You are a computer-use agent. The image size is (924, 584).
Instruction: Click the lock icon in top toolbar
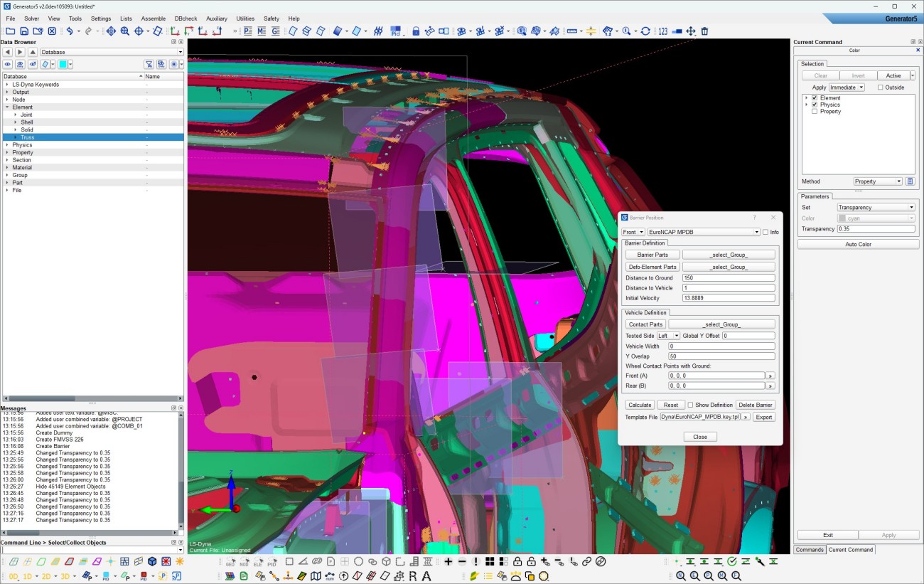(x=416, y=31)
